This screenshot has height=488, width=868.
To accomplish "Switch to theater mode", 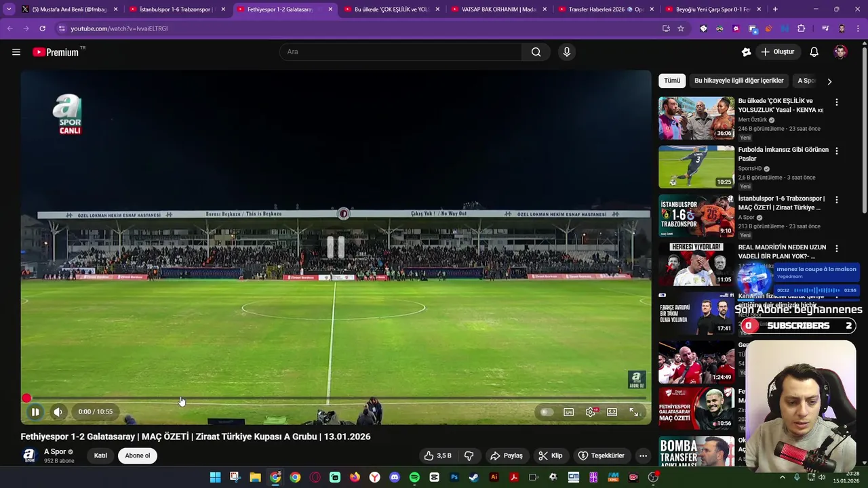I will tap(612, 412).
